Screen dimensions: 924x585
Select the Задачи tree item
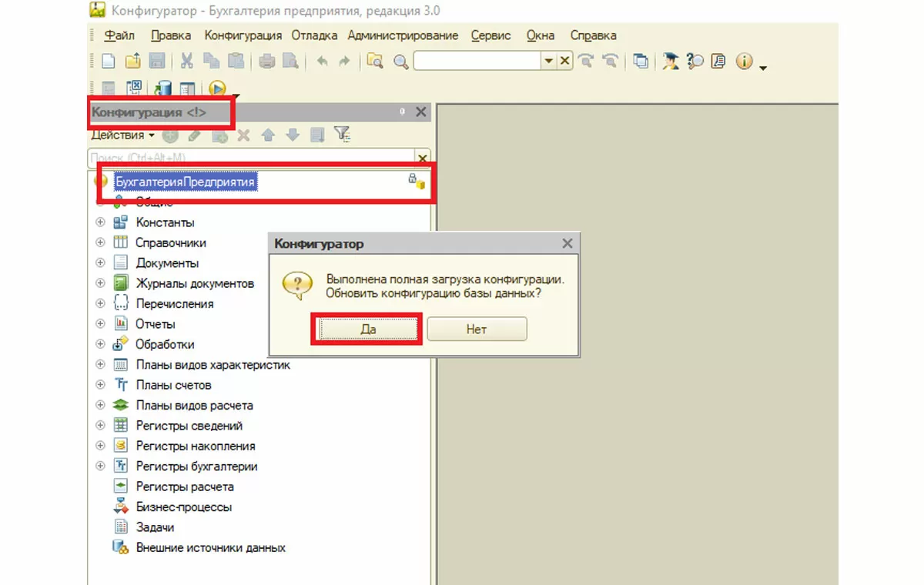click(155, 527)
